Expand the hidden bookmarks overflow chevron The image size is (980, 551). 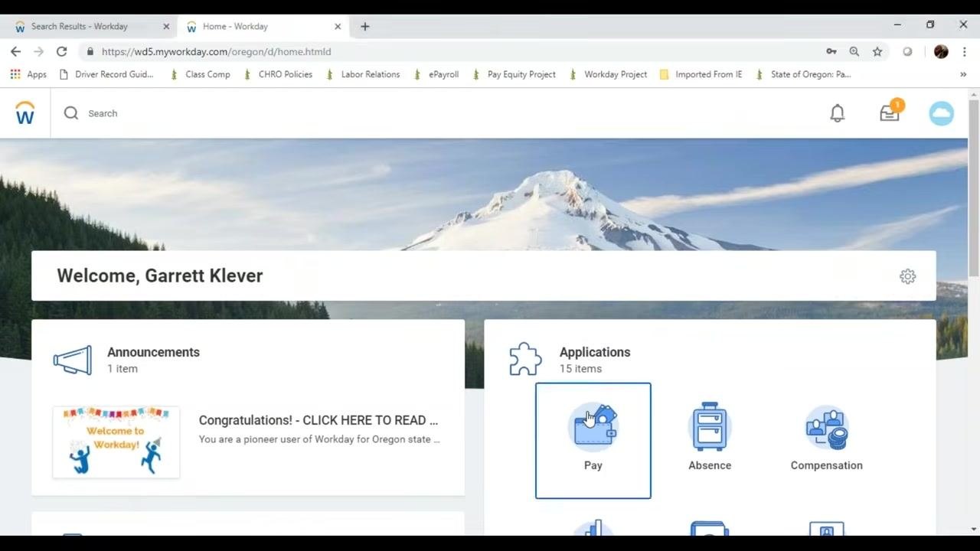coord(963,74)
